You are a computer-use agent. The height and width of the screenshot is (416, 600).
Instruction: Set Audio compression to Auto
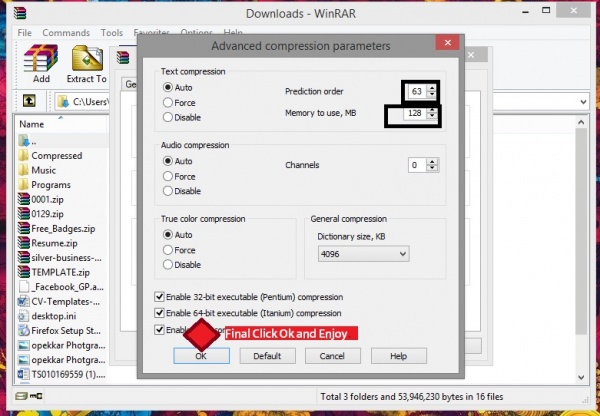168,161
